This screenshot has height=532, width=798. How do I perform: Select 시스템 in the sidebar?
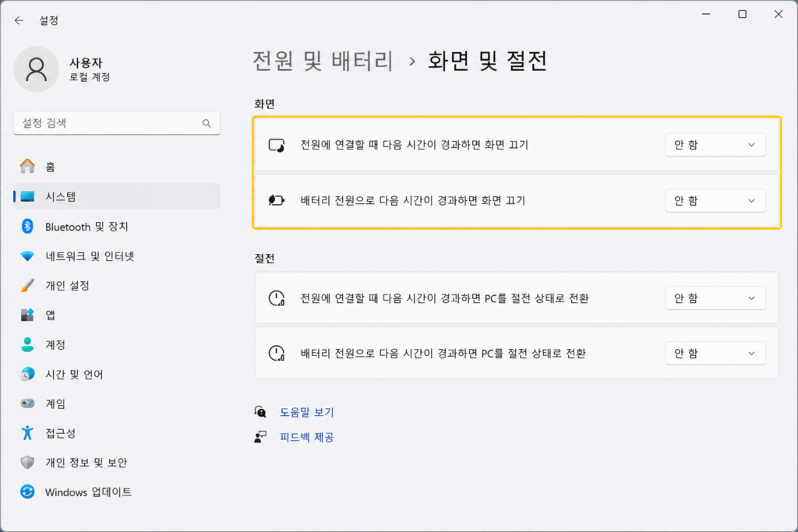coord(117,196)
